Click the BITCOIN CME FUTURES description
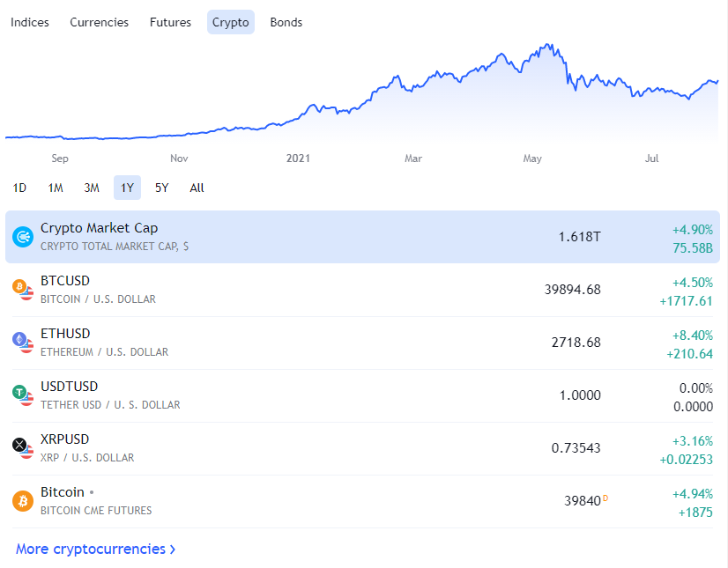 pos(96,511)
